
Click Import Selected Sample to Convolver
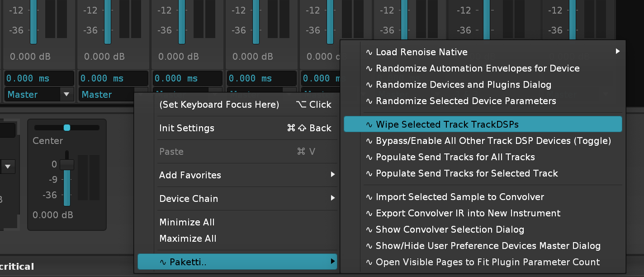click(x=460, y=197)
